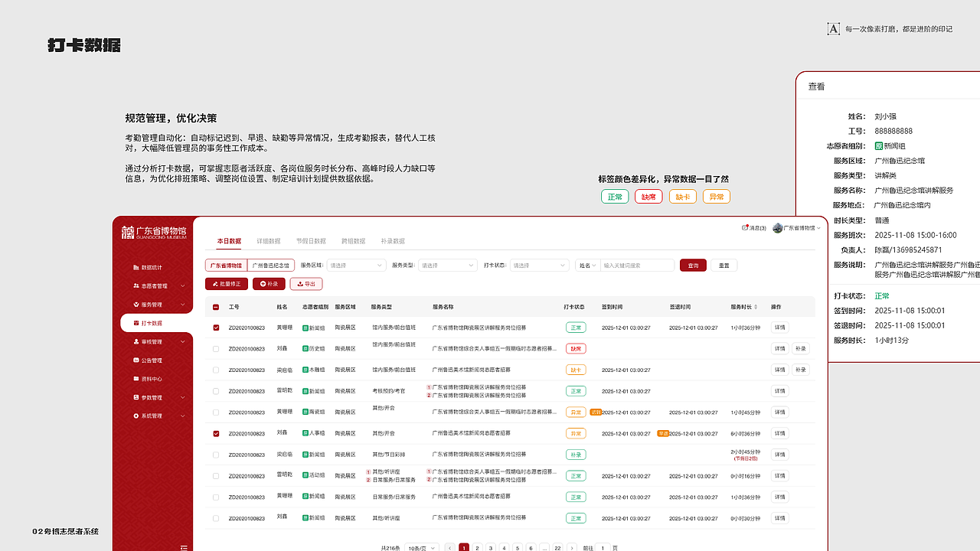Click the download icon on 导出 button
The width and height of the screenshot is (980, 551).
(x=300, y=284)
